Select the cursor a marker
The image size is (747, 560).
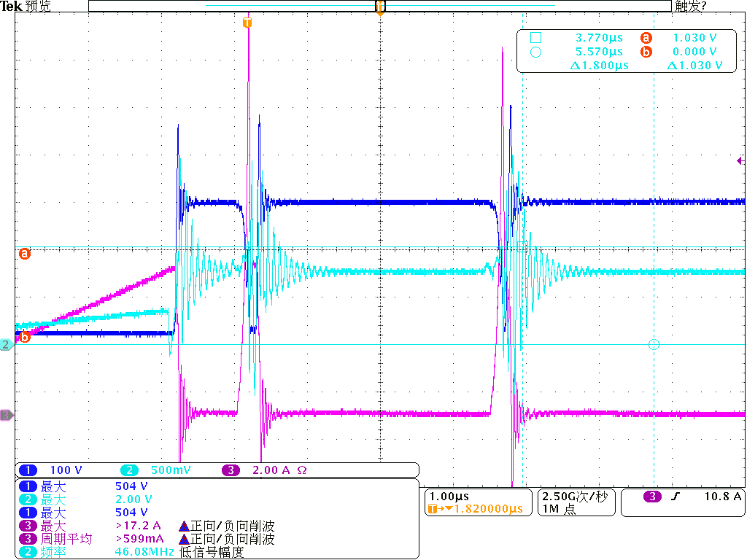pos(24,253)
